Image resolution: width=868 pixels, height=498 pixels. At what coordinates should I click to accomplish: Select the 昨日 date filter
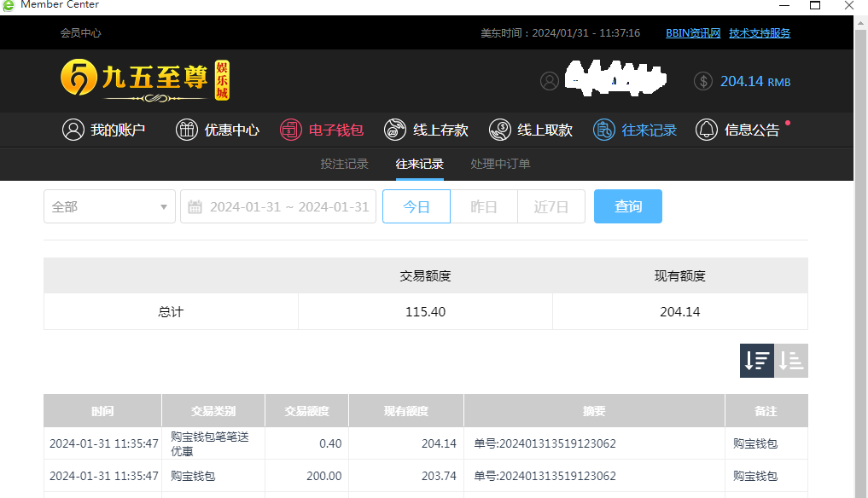[484, 206]
